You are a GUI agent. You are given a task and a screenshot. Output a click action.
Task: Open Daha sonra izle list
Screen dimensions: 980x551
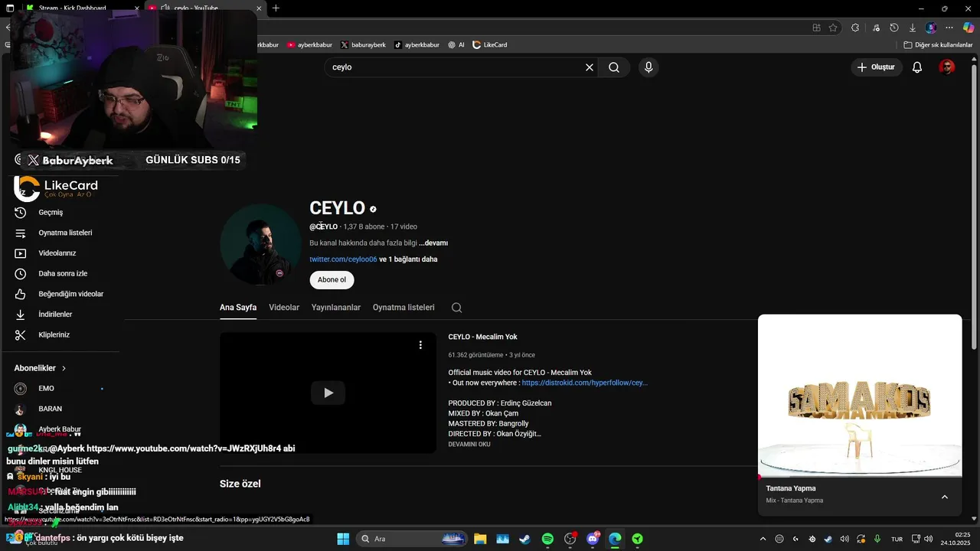coord(61,273)
